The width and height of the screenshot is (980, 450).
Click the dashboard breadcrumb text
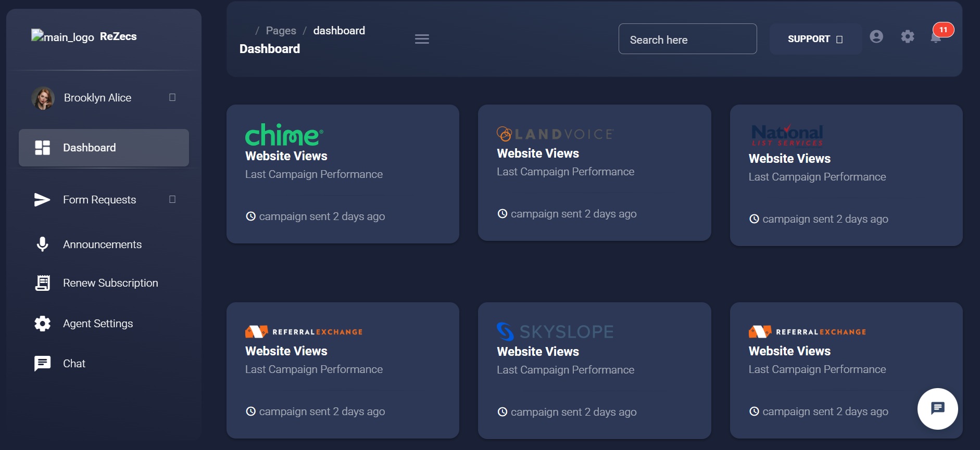pyautogui.click(x=339, y=31)
